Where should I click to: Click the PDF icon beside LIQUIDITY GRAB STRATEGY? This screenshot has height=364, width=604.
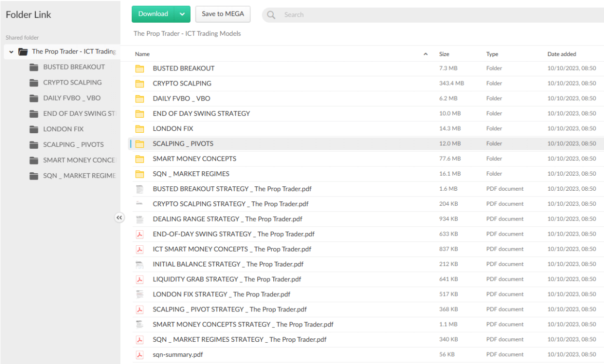pyautogui.click(x=140, y=280)
